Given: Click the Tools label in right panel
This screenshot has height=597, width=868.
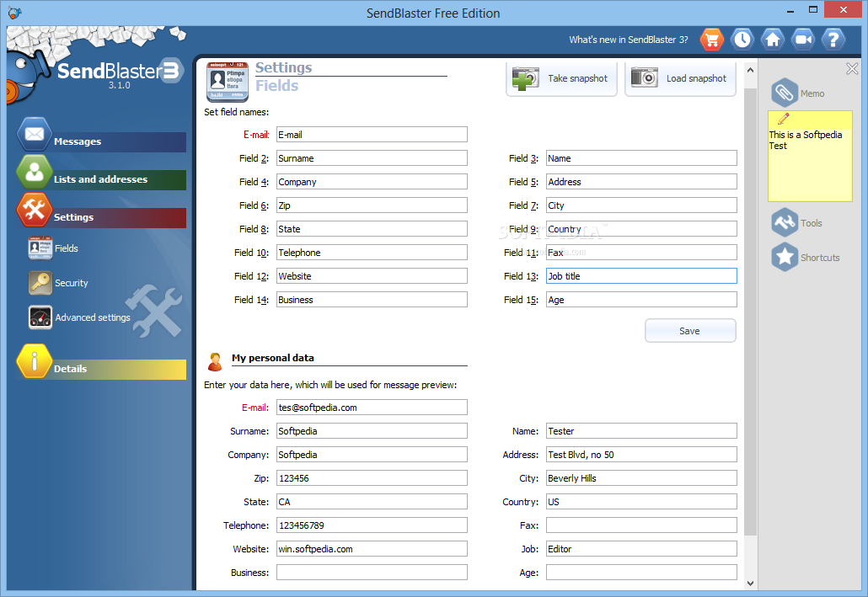Looking at the screenshot, I should [x=811, y=223].
